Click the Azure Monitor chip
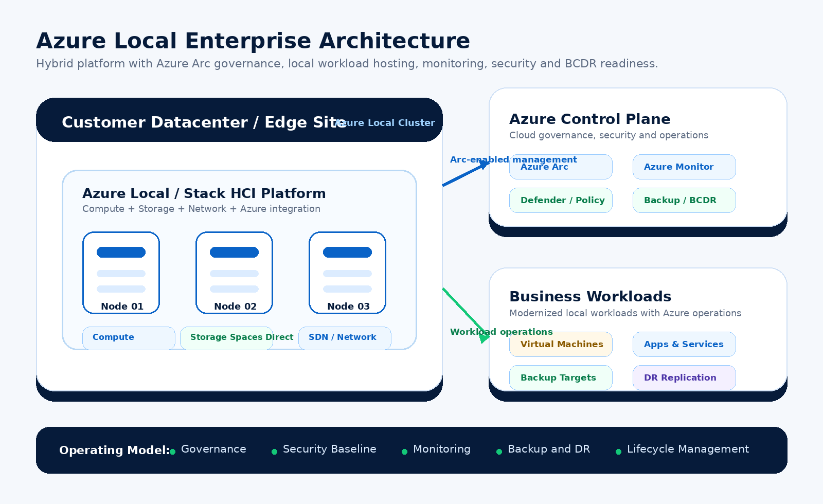Viewport: 823px width, 504px height. 685,167
